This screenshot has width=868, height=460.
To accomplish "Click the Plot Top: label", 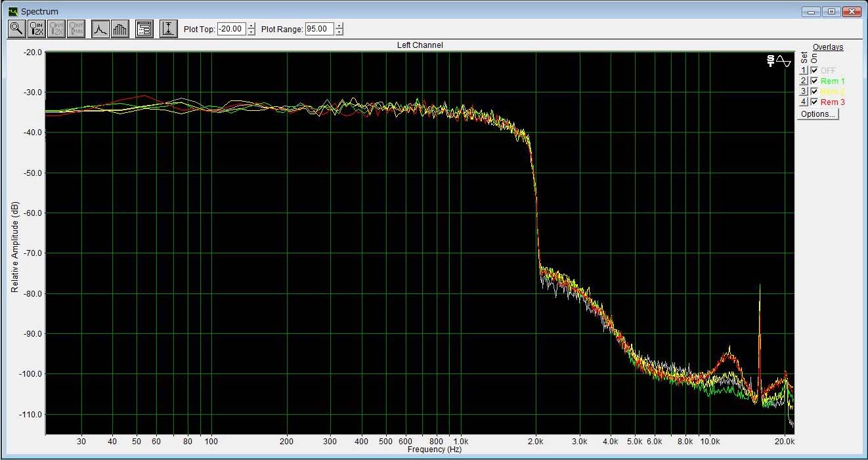I will (x=200, y=30).
